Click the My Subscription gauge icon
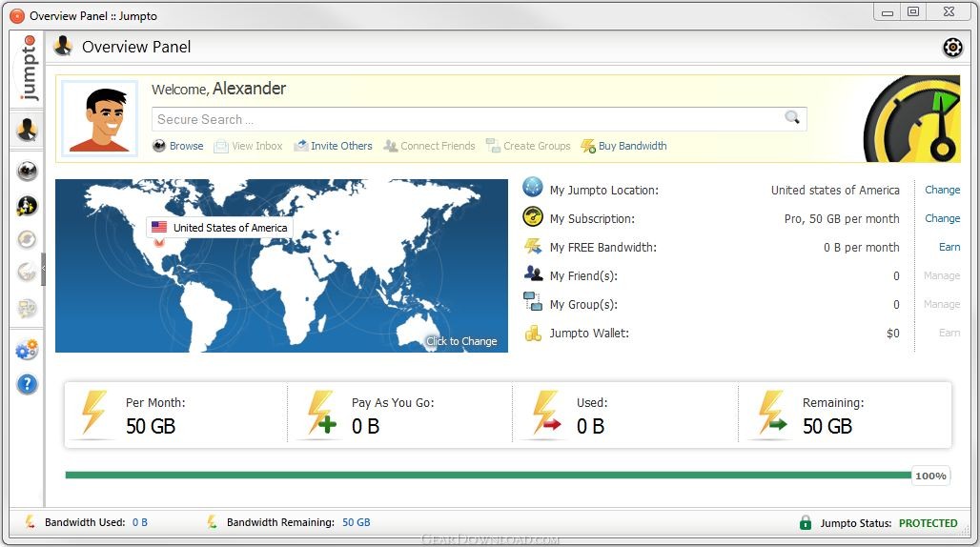This screenshot has width=980, height=547. pyautogui.click(x=533, y=216)
